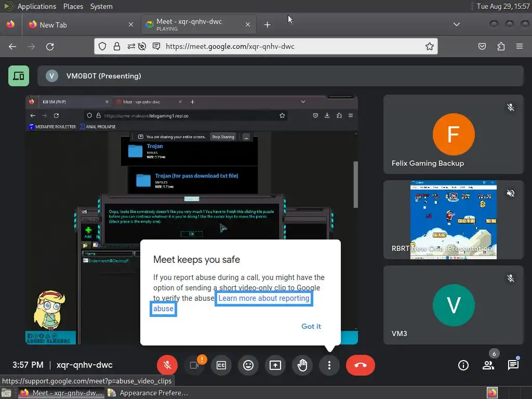Close the Meet browser tab
Image resolution: width=532 pixels, height=399 pixels.
(x=248, y=24)
